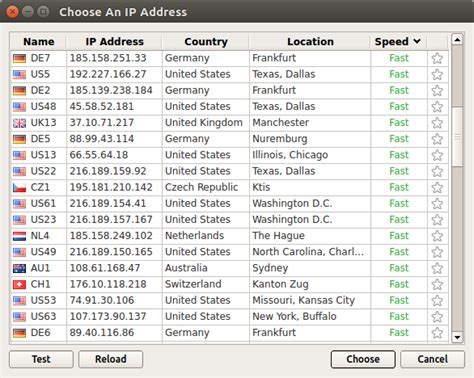This screenshot has width=474, height=378.
Task: Click the star icon for US23
Action: pyautogui.click(x=437, y=220)
